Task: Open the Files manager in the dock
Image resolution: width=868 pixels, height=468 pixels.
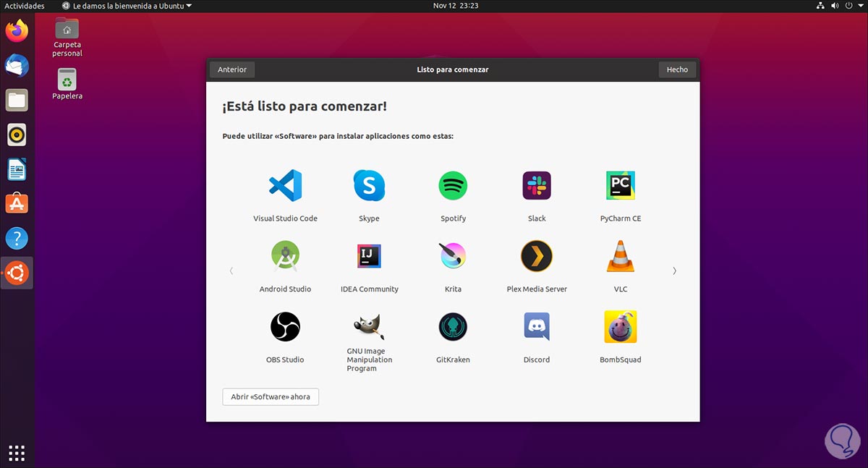Action: click(17, 100)
